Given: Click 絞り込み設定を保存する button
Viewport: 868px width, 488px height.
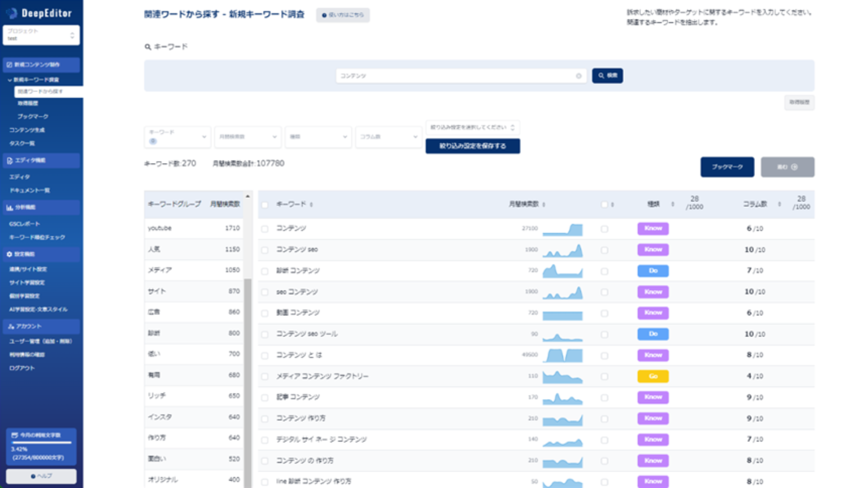Looking at the screenshot, I should pyautogui.click(x=472, y=146).
